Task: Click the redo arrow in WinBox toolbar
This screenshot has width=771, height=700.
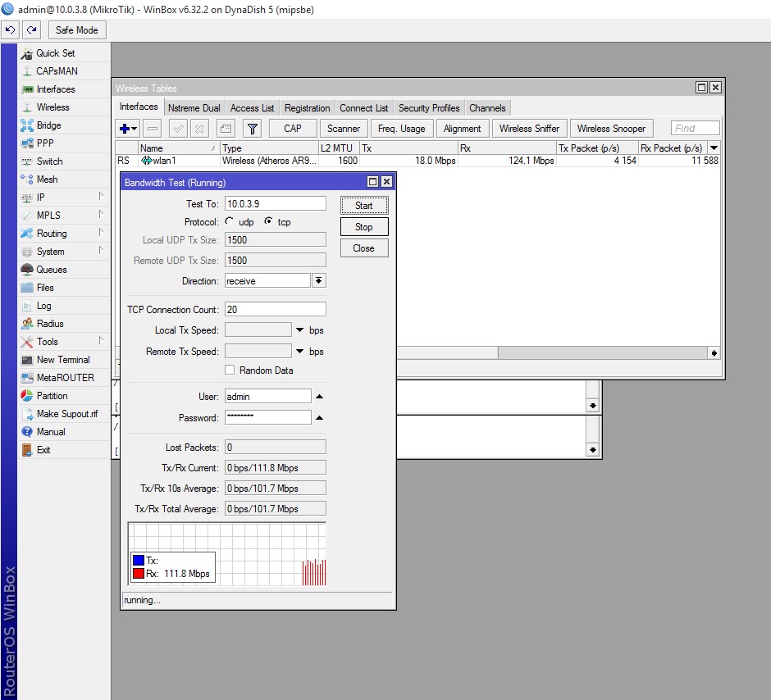Action: pos(31,30)
